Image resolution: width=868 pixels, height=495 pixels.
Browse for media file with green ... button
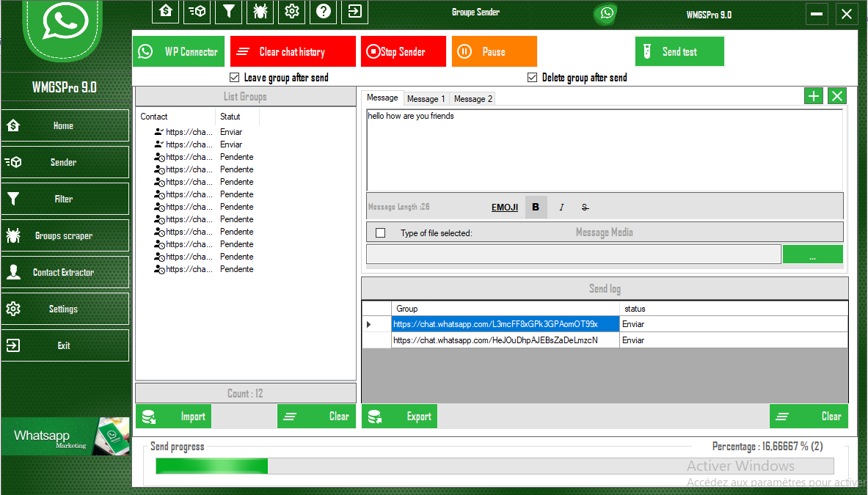click(813, 254)
